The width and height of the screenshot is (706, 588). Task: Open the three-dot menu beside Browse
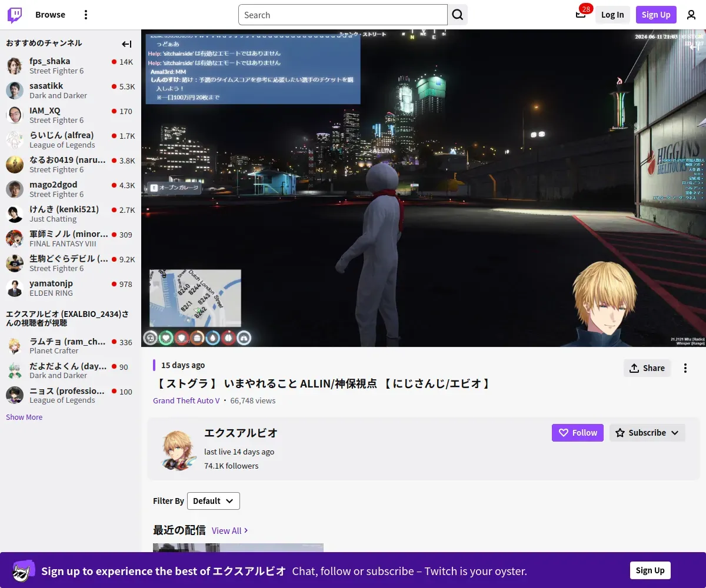click(86, 15)
